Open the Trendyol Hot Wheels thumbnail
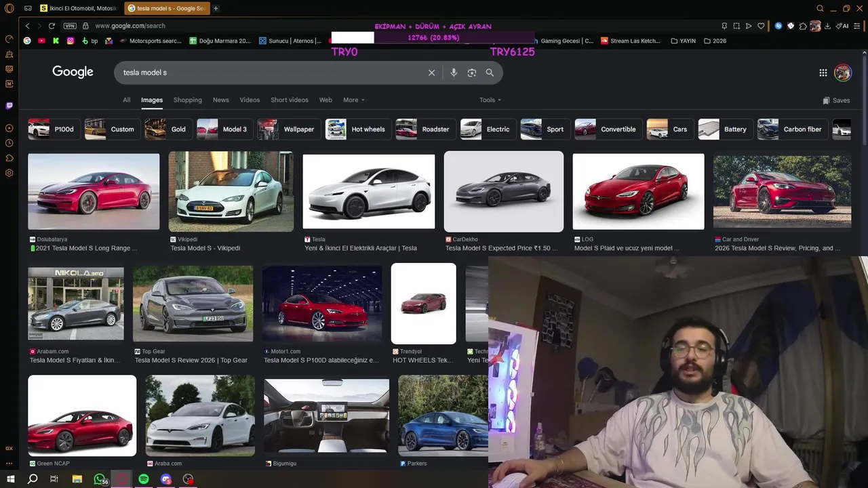The width and height of the screenshot is (868, 488). pos(423,304)
